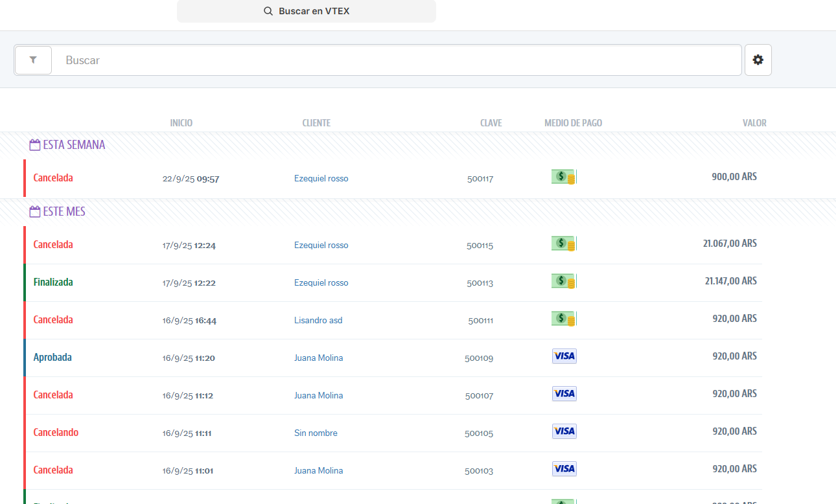This screenshot has height=504, width=836.
Task: Open the Cancelando order row 500105
Action: point(56,433)
